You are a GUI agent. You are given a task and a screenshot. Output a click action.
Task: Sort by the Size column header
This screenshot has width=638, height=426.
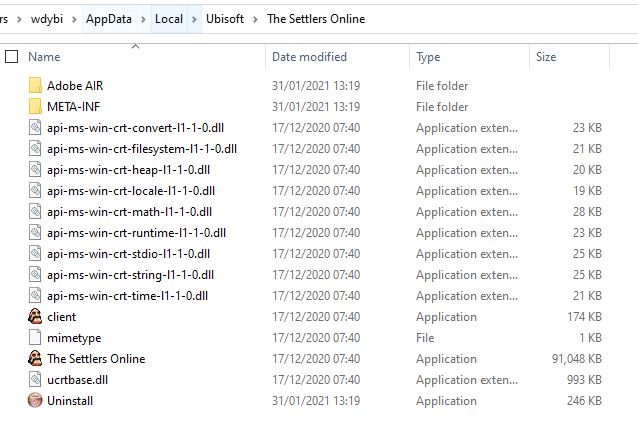pyautogui.click(x=546, y=57)
